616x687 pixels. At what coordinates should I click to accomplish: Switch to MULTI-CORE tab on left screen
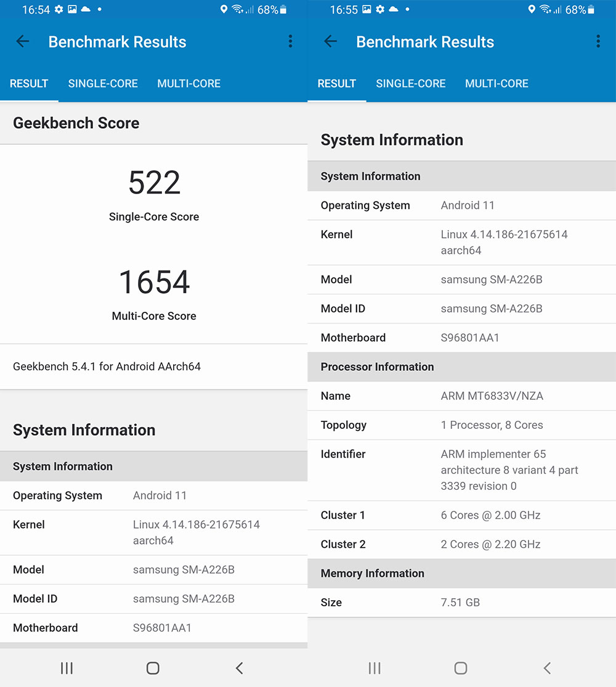click(188, 84)
